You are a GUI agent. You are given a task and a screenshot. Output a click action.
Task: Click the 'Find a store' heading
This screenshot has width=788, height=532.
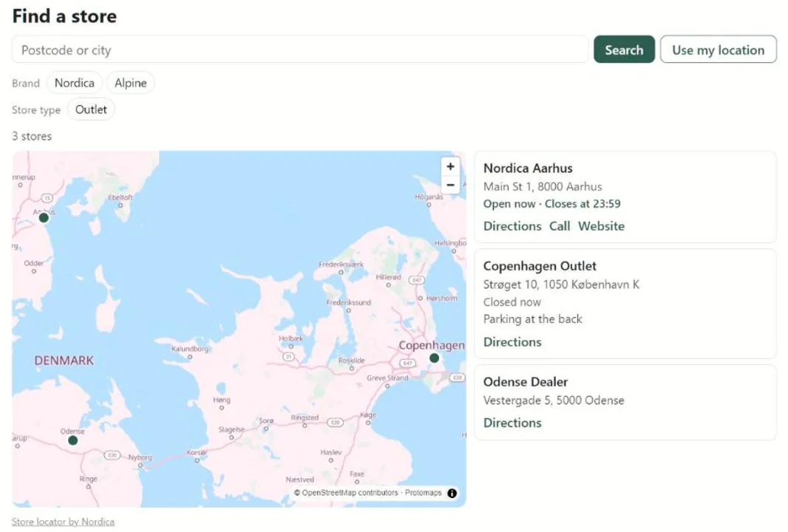click(x=64, y=16)
